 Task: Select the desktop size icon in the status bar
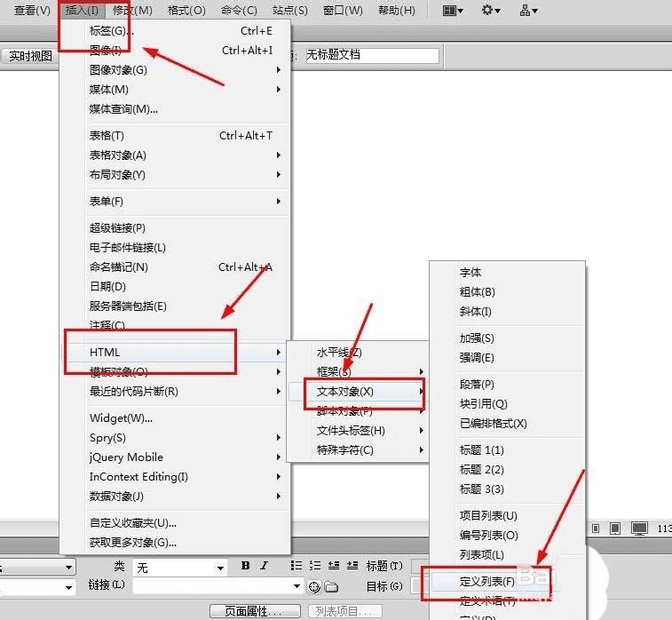tap(639, 529)
